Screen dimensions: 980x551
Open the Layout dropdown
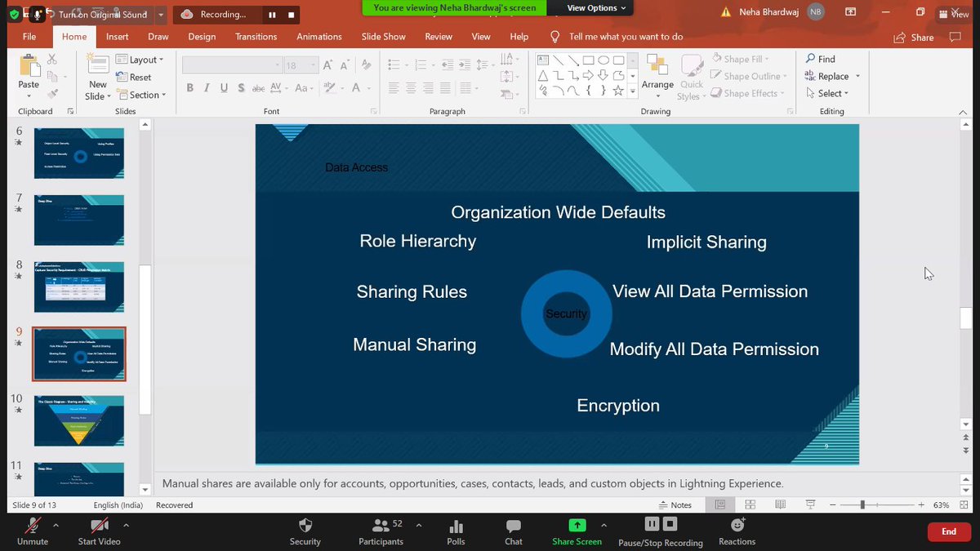click(x=140, y=60)
